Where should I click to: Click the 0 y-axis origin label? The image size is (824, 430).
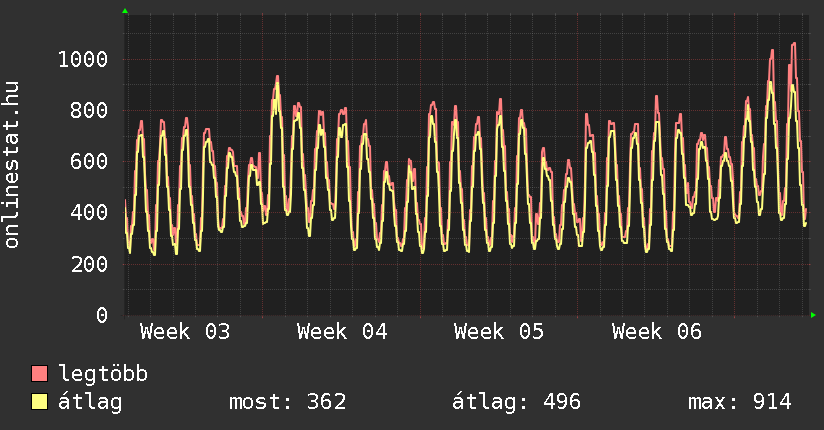coord(101,315)
